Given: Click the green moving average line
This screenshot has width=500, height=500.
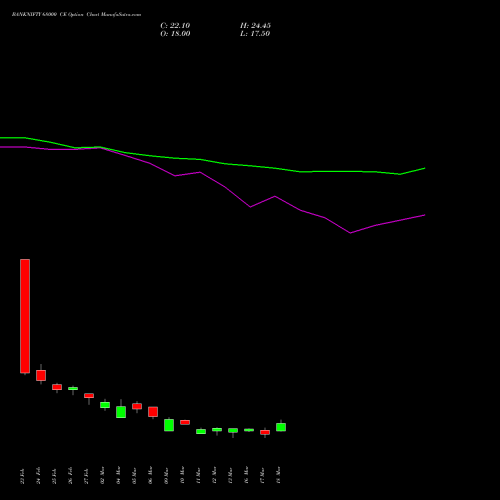Looking at the screenshot, I should point(213,161).
